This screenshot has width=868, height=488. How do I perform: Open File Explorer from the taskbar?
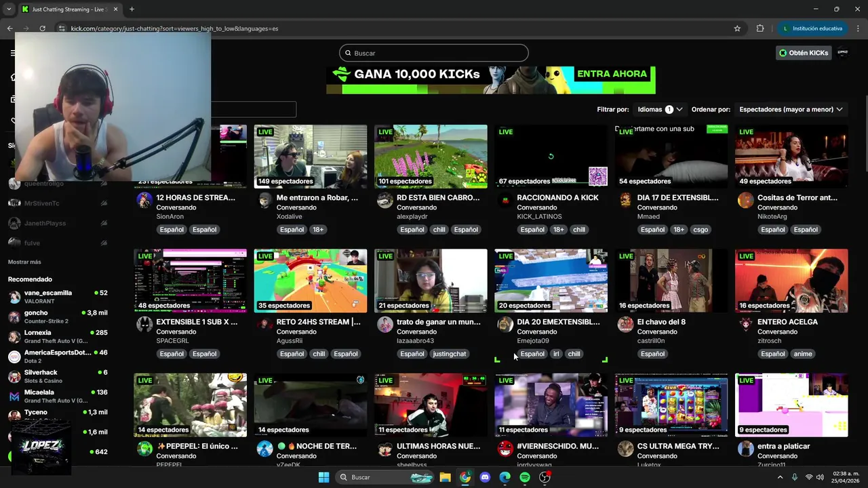(x=445, y=477)
